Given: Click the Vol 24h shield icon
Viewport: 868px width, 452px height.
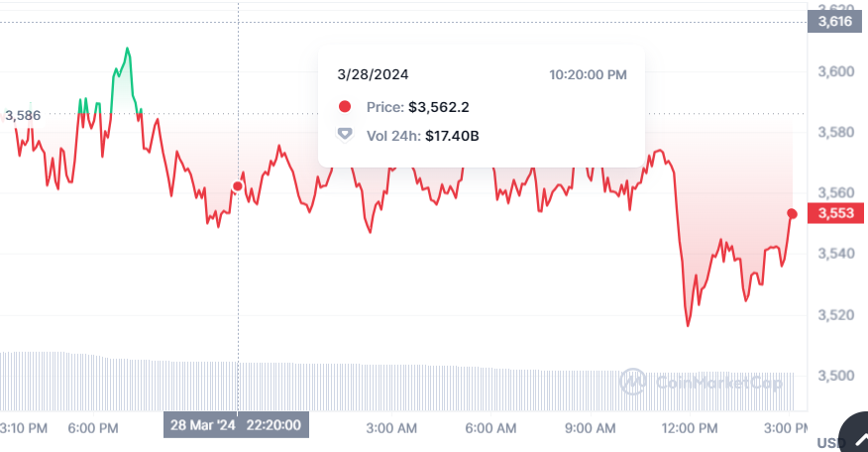Looking at the screenshot, I should [345, 135].
